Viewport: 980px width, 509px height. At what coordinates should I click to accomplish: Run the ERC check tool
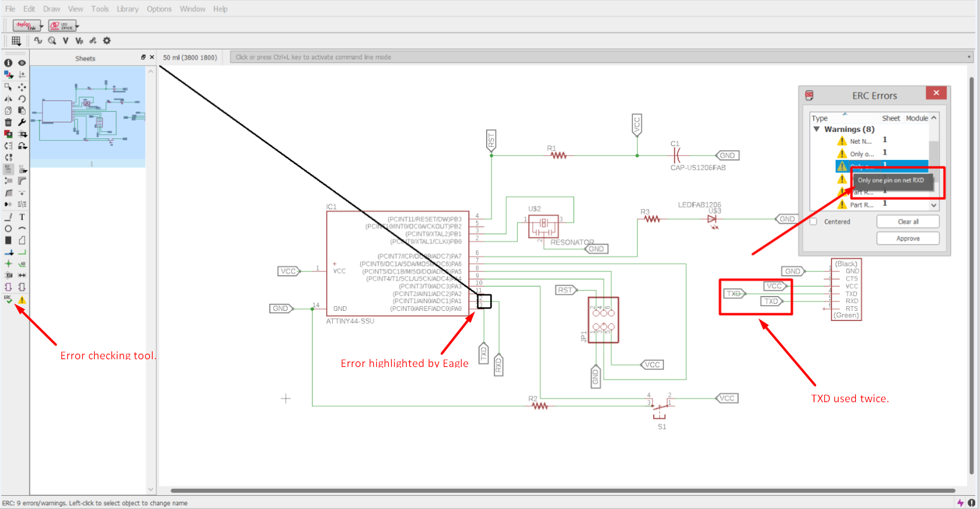click(8, 300)
